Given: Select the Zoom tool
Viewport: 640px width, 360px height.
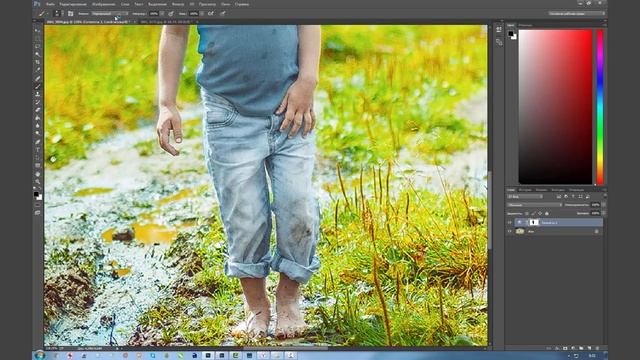Looking at the screenshot, I should (x=38, y=181).
